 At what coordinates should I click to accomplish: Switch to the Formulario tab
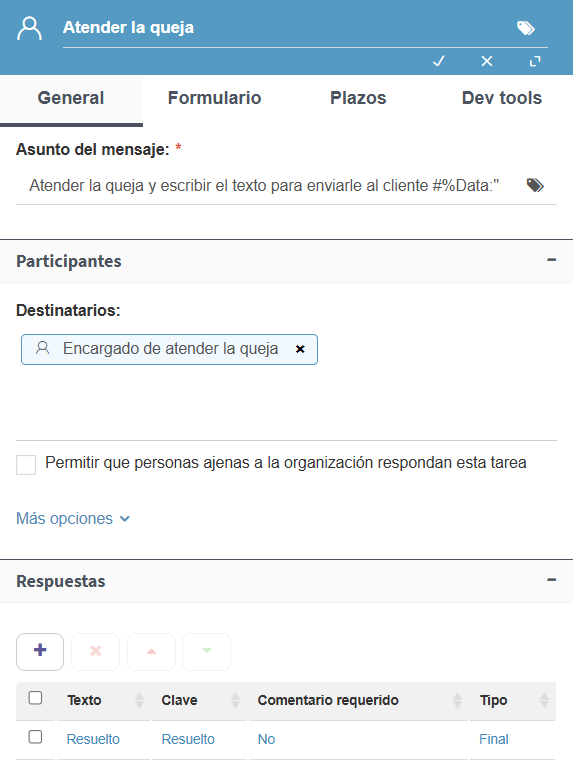215,98
